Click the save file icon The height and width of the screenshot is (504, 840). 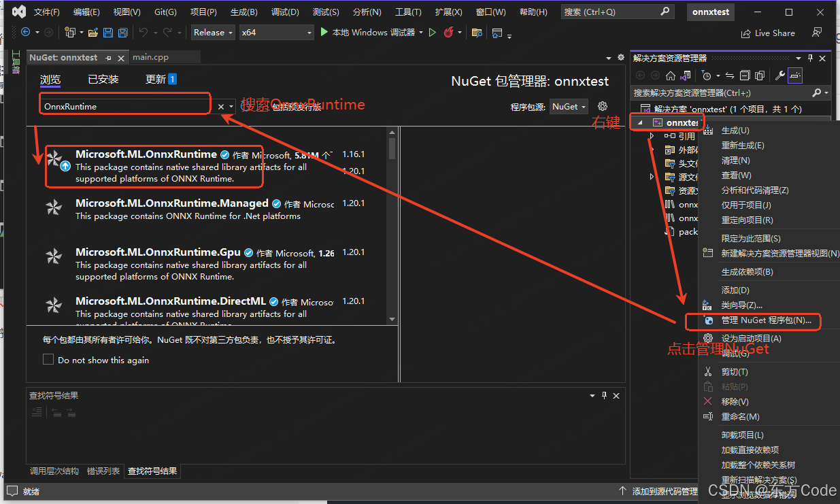[x=108, y=32]
